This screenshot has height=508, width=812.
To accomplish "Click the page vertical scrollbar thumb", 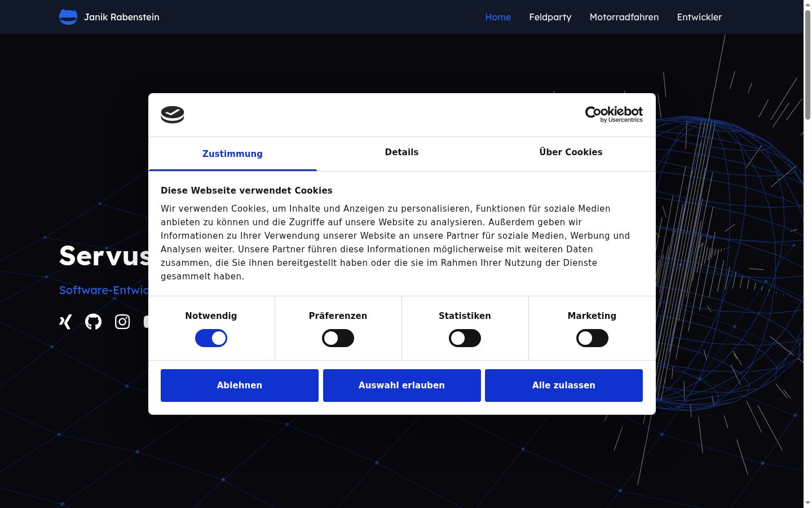I will tap(807, 64).
